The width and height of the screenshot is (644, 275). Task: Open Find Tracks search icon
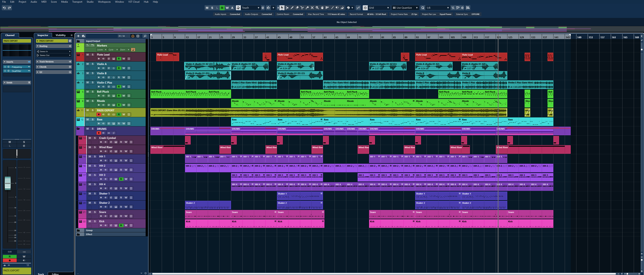point(145,36)
